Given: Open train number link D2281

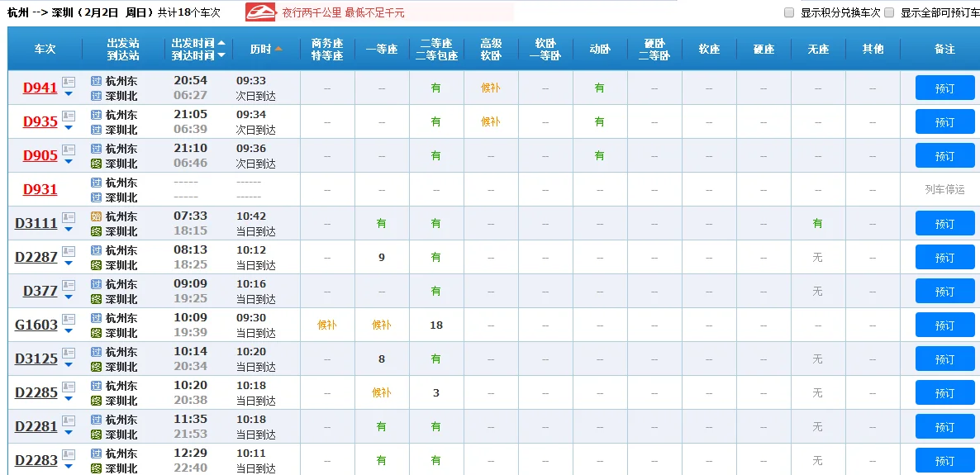Looking at the screenshot, I should click(36, 427).
